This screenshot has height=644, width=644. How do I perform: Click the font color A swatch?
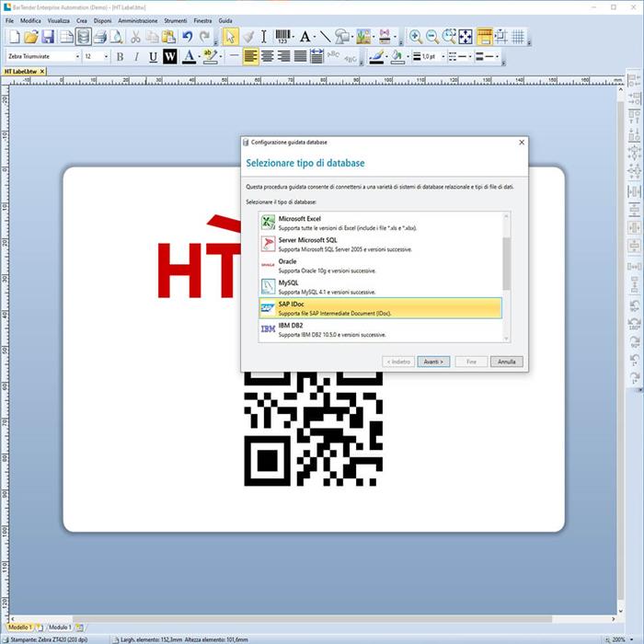coord(189,56)
